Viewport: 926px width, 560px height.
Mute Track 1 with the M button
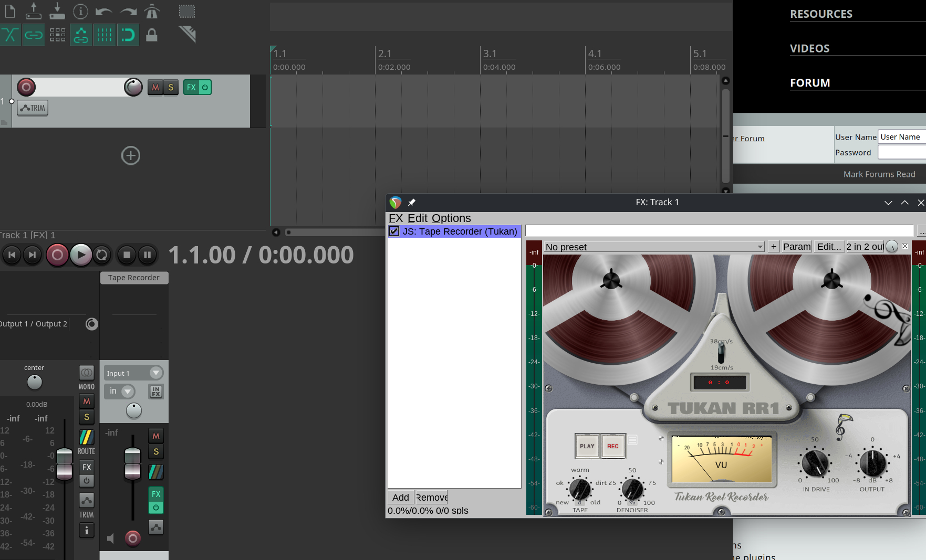(155, 88)
